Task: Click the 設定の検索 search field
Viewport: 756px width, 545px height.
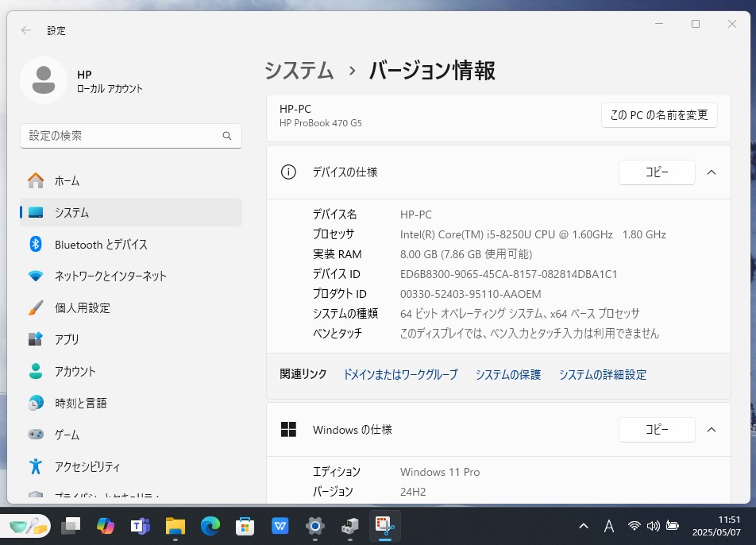Action: (x=131, y=136)
